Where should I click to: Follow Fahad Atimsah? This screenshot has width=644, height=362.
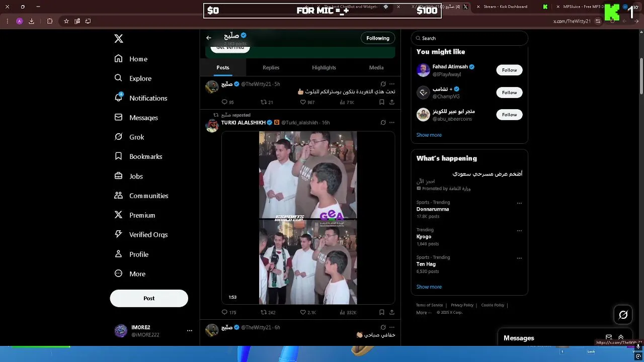[509, 70]
